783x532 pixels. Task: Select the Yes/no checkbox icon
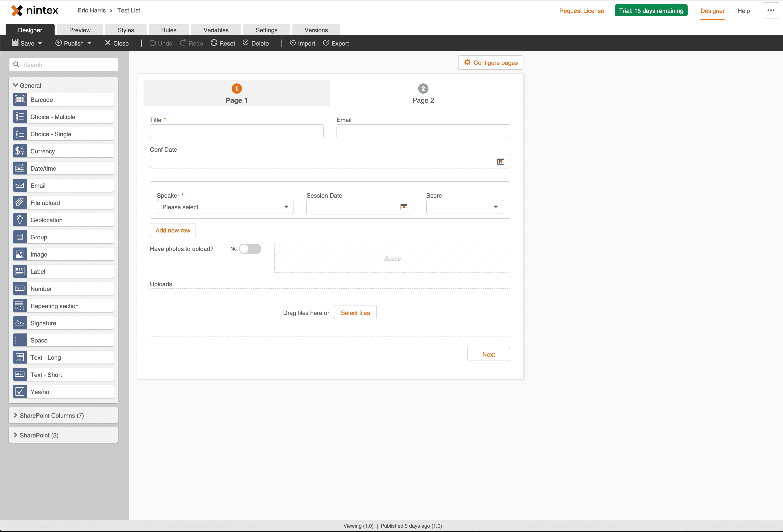point(20,391)
